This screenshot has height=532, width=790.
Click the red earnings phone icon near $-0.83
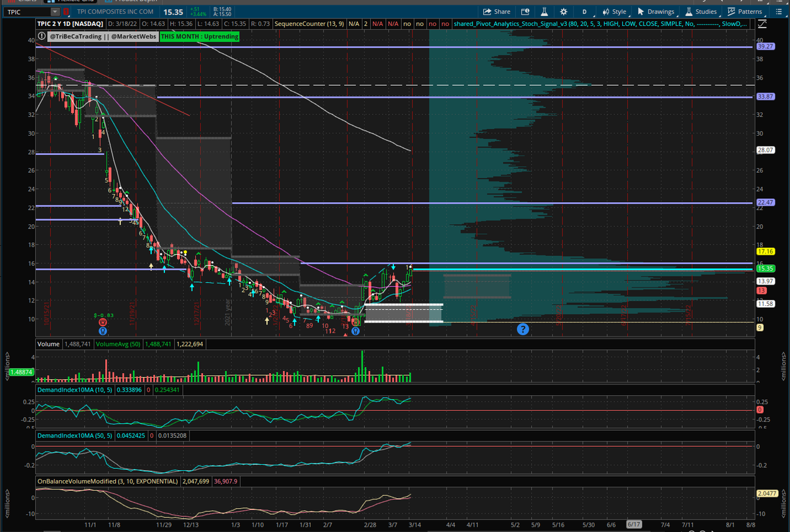[x=102, y=322]
